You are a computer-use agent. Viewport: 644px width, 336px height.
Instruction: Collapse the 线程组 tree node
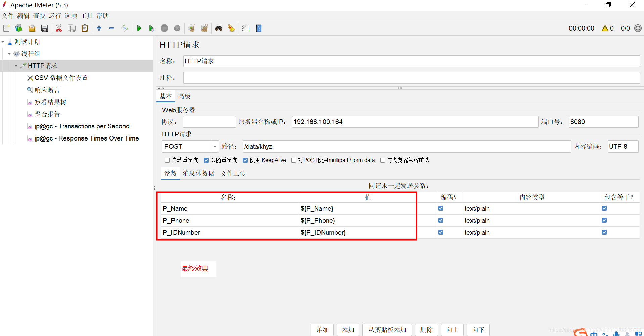(9, 54)
